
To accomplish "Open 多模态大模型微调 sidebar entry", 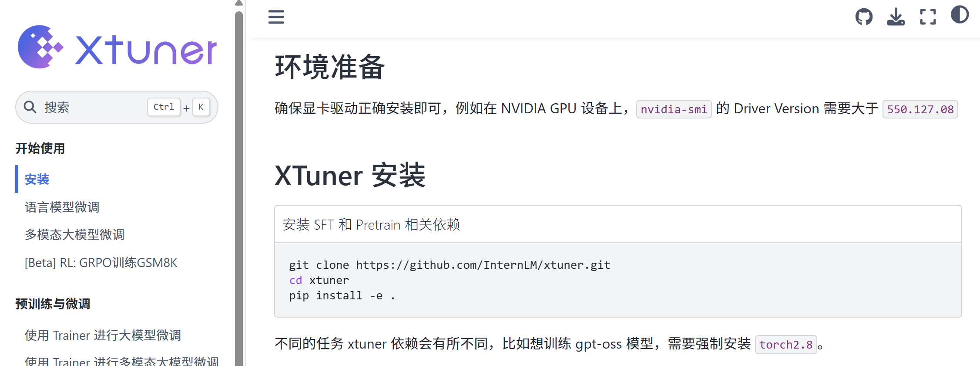I will pyautogui.click(x=74, y=234).
